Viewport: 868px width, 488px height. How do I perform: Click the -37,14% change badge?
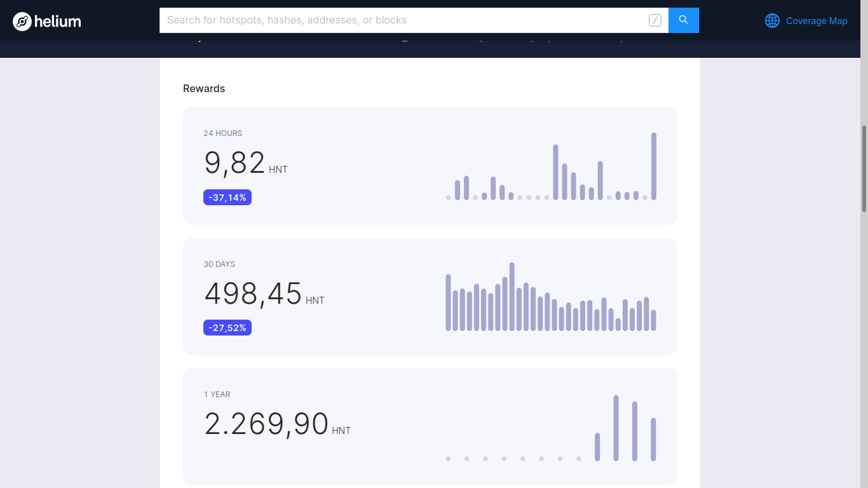point(227,198)
